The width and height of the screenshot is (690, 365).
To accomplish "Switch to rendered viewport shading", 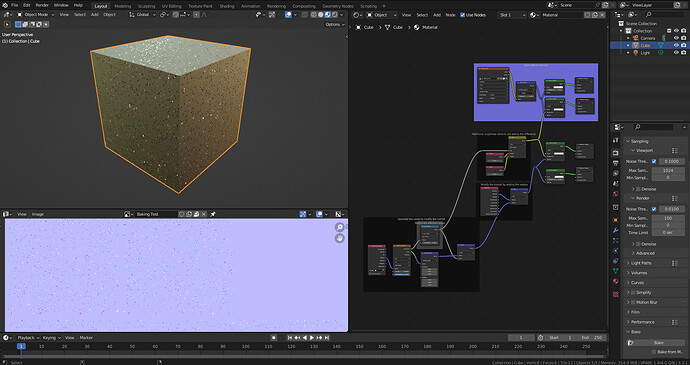I will [x=334, y=15].
